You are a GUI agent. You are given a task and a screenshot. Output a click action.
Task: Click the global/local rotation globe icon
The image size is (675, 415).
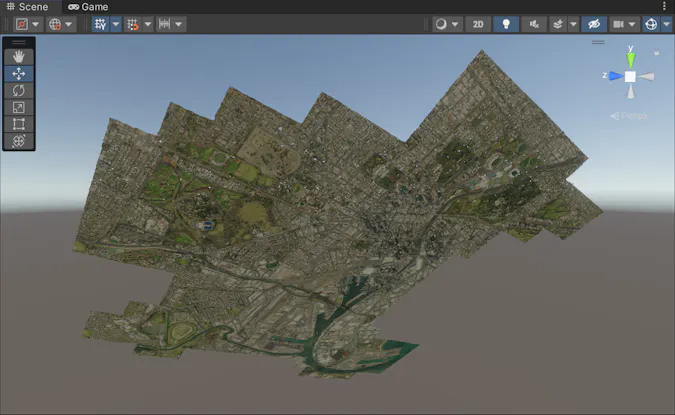(55, 24)
